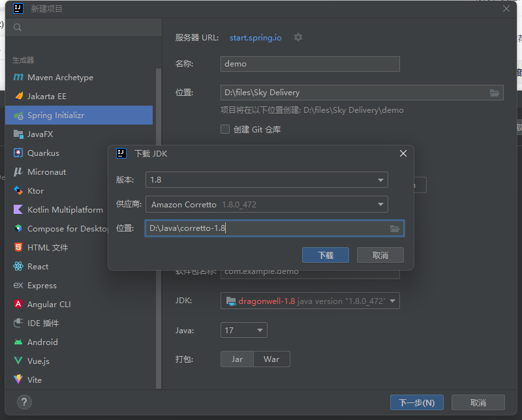Select Spring Initializr generator

coord(79,115)
